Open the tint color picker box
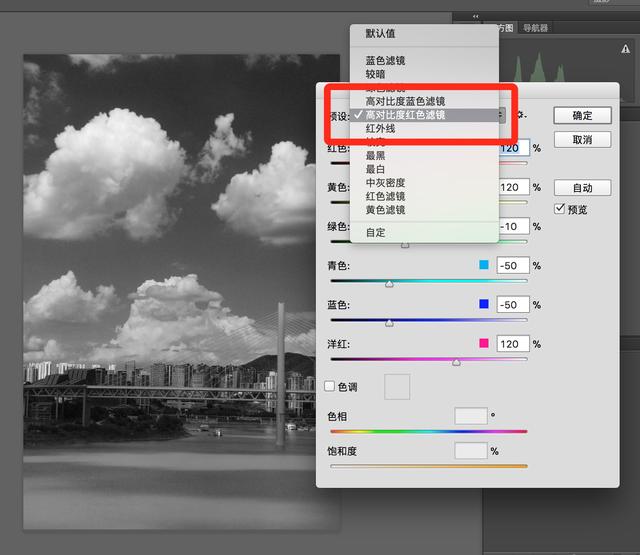 397,386
